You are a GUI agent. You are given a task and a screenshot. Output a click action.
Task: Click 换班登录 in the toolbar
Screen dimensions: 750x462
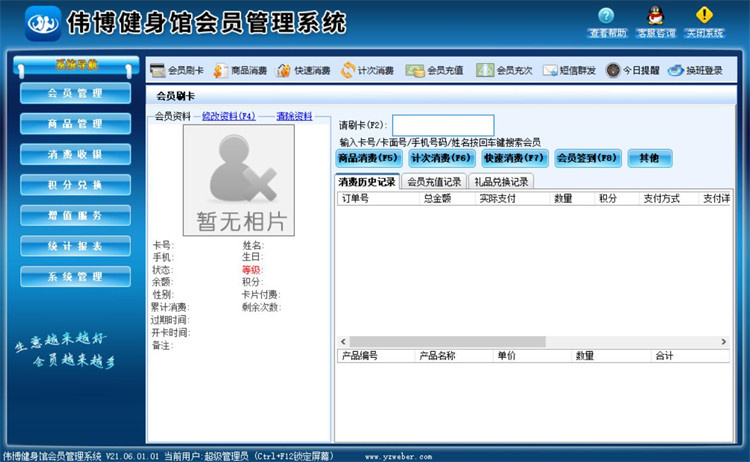tap(695, 71)
